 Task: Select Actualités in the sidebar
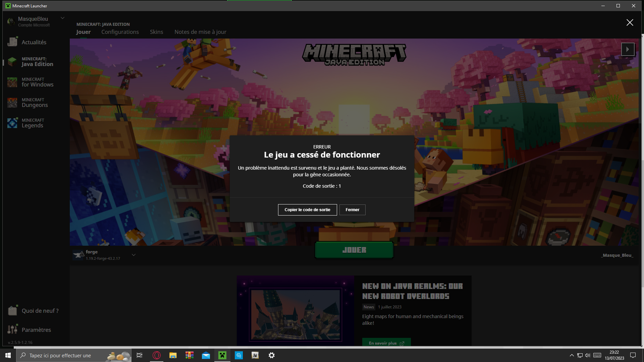tap(34, 42)
